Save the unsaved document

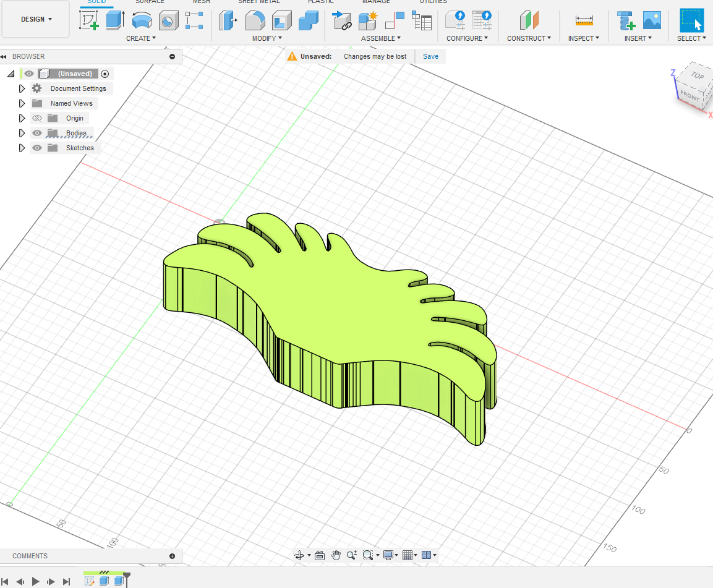click(x=430, y=56)
